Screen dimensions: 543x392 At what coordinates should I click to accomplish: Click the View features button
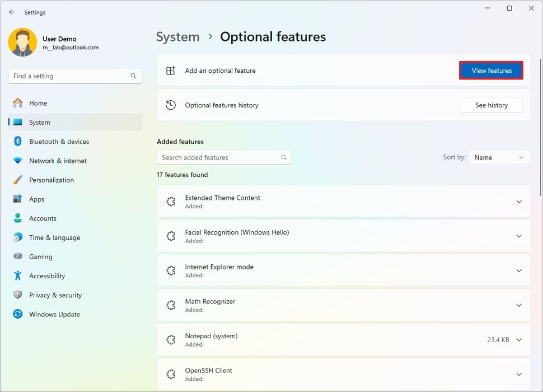coord(491,71)
